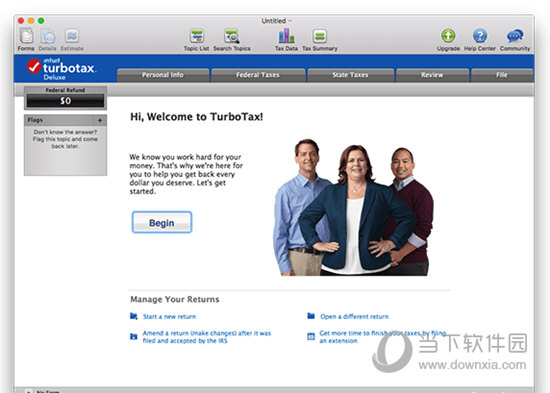Image resolution: width=550 pixels, height=393 pixels.
Task: Start a new return link
Action: click(169, 317)
